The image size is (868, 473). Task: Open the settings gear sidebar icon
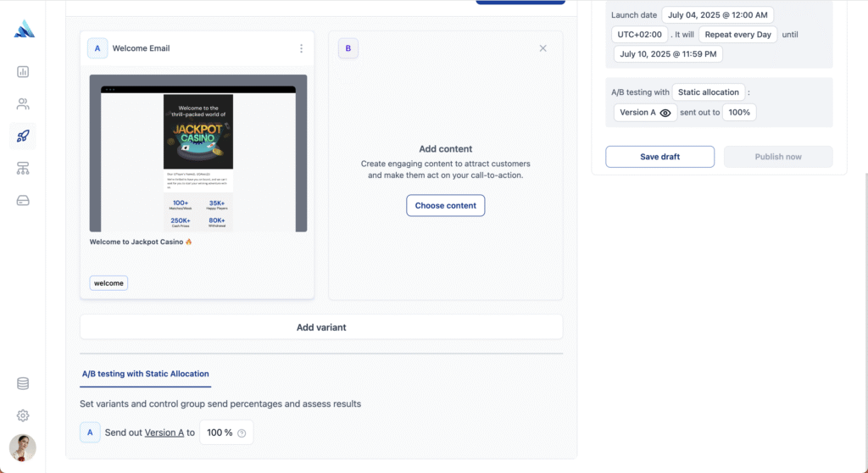click(23, 415)
